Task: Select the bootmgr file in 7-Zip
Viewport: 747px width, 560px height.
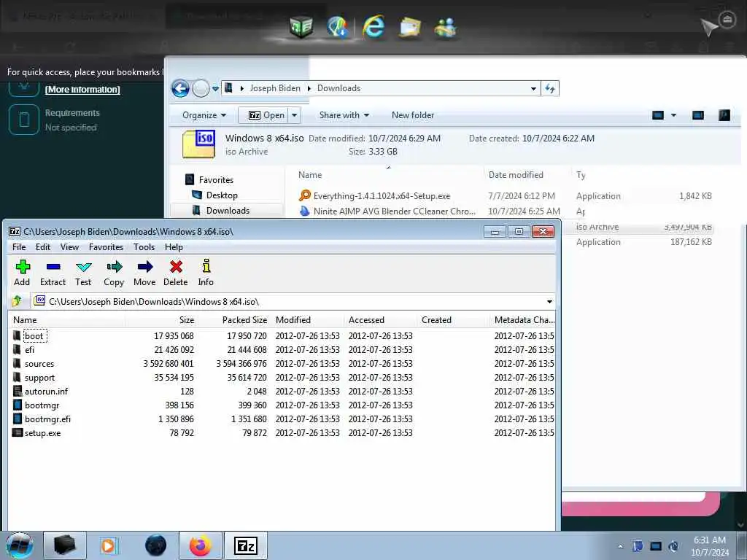Action: pyautogui.click(x=42, y=405)
